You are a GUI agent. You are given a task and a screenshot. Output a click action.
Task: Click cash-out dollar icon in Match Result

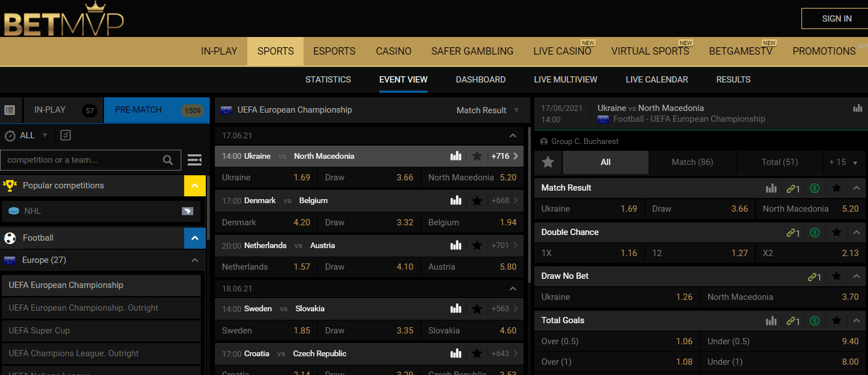(815, 188)
